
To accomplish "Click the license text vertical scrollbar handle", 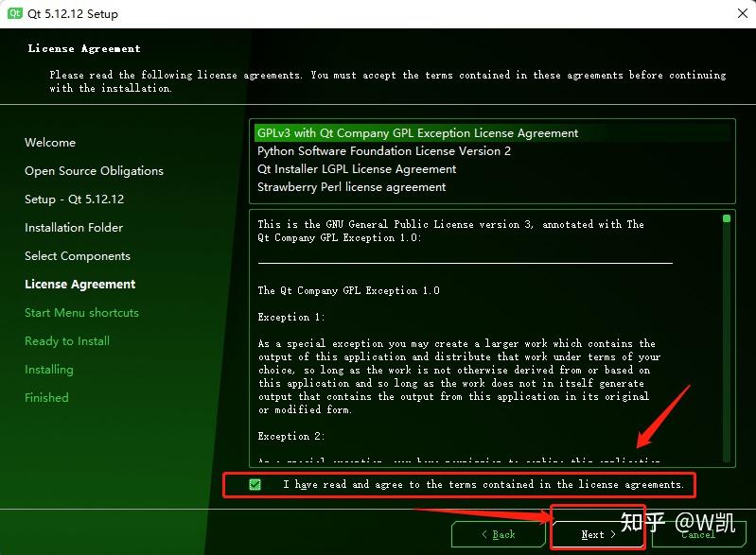I will click(727, 218).
